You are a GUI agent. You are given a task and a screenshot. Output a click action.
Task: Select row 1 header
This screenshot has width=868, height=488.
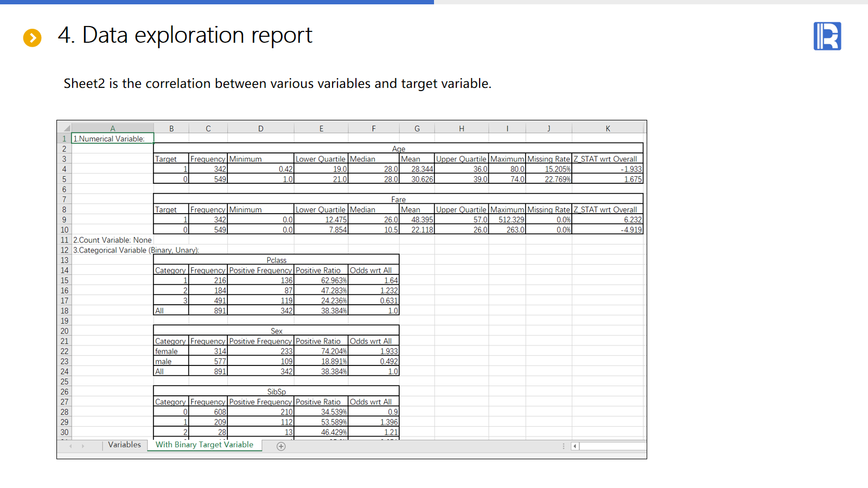(64, 139)
